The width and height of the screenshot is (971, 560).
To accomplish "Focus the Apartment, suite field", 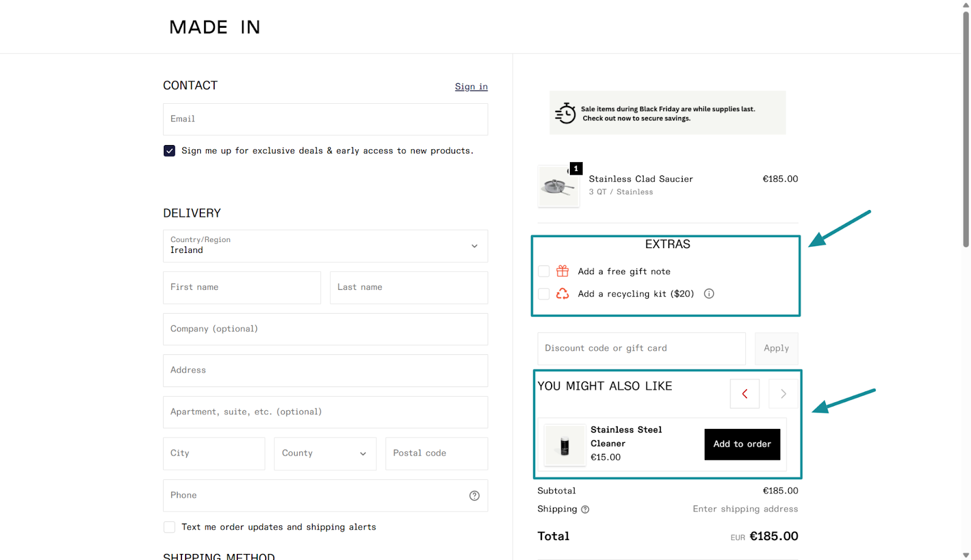I will [x=325, y=413].
